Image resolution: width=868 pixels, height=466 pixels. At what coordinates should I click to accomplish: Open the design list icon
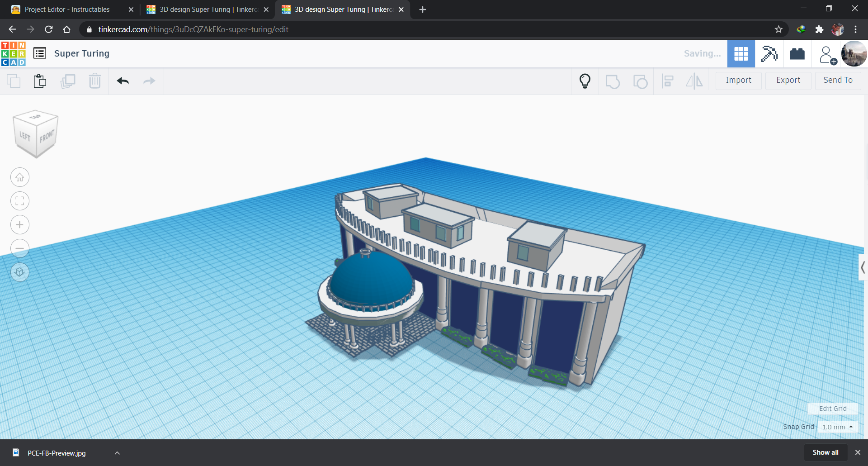pyautogui.click(x=40, y=53)
